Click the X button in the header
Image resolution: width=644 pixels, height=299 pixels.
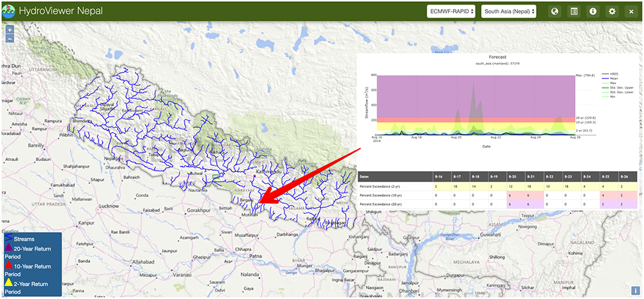632,11
